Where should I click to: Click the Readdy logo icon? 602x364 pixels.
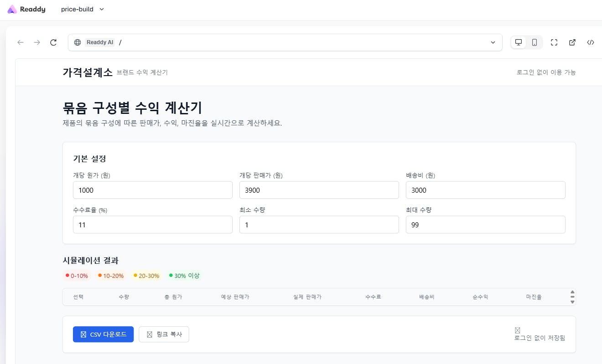point(12,9)
